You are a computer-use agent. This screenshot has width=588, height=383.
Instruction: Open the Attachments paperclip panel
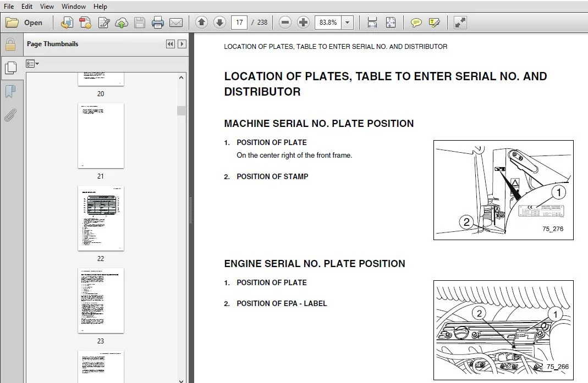(x=10, y=115)
